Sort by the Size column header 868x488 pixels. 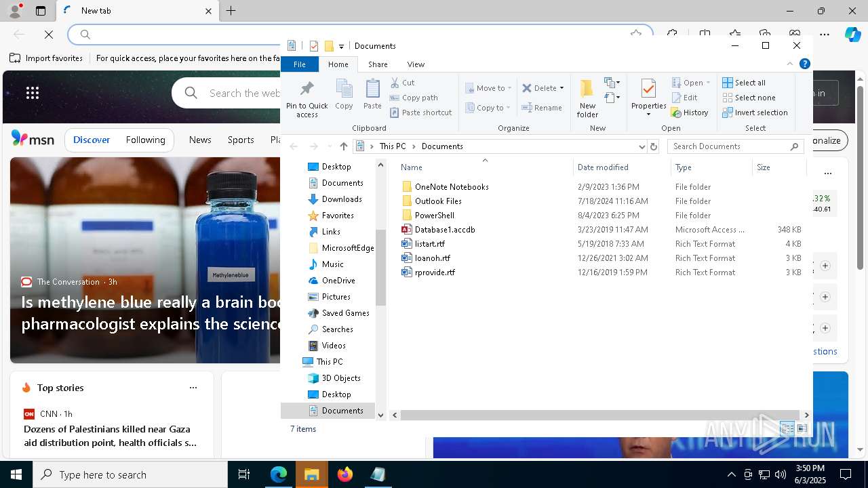tap(779, 167)
